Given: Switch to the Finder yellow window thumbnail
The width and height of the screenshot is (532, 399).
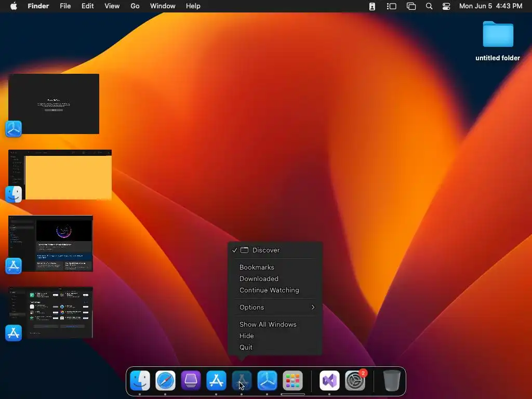Looking at the screenshot, I should [x=60, y=175].
